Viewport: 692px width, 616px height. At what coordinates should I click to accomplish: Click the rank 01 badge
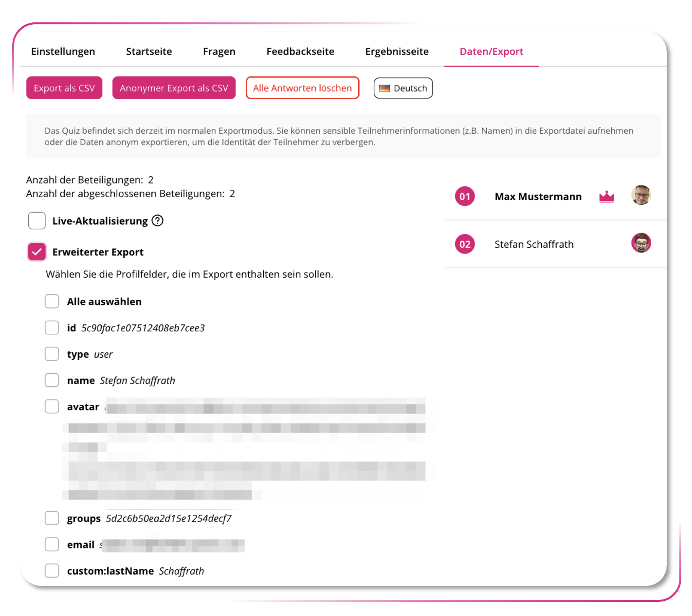[x=465, y=197]
